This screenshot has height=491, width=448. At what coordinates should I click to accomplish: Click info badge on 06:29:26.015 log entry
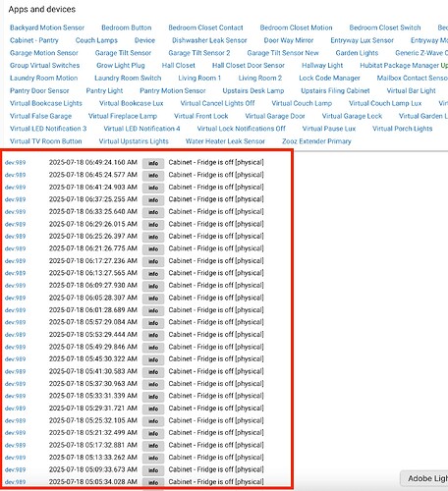point(153,225)
